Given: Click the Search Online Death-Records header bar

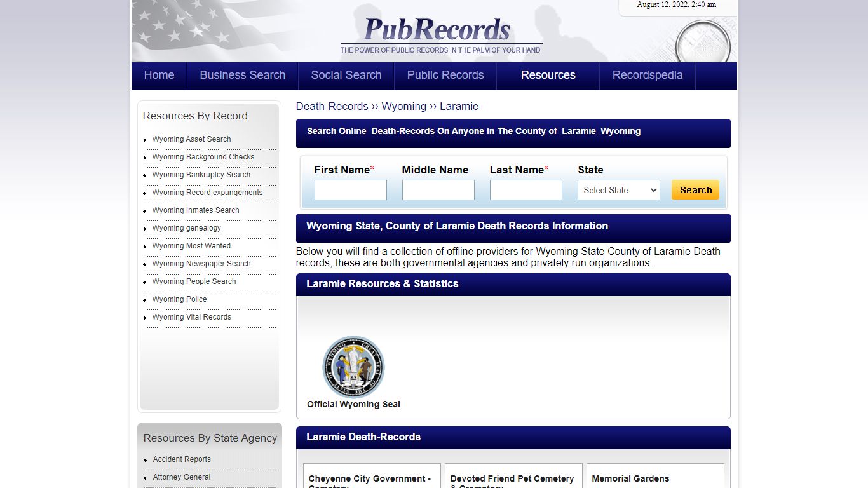Looking at the screenshot, I should click(513, 133).
